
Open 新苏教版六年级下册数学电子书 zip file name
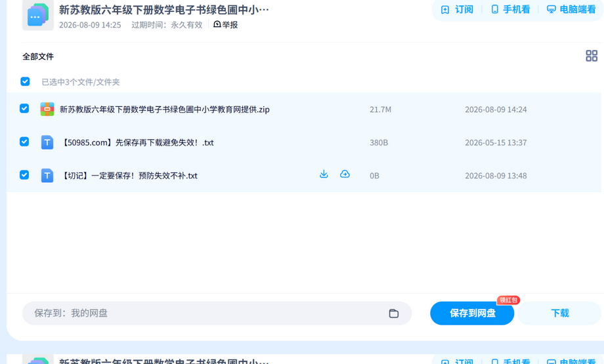165,110
